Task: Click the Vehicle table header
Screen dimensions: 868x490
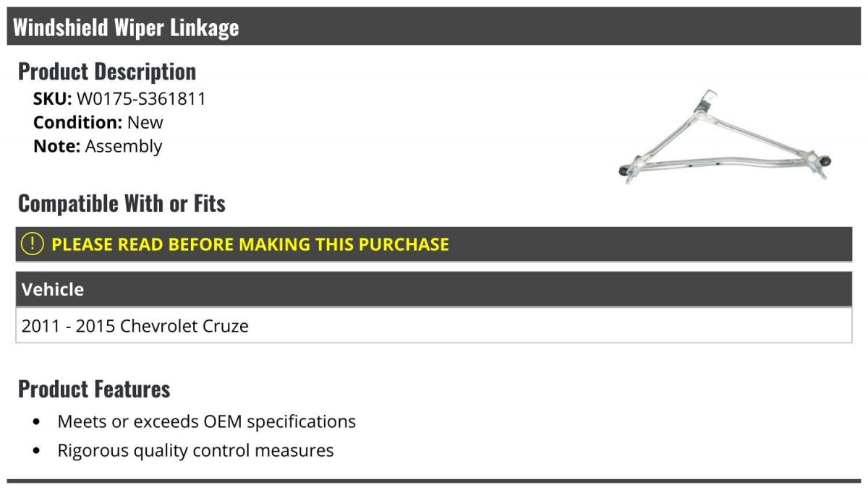Action: pyautogui.click(x=434, y=289)
